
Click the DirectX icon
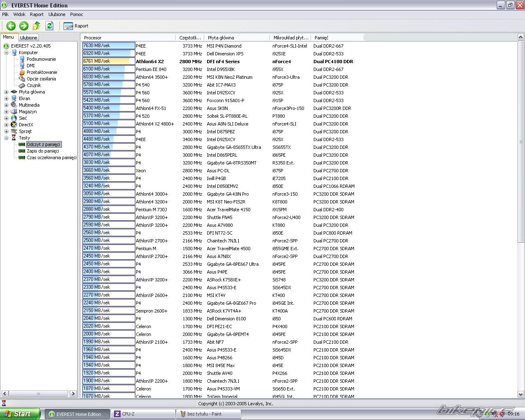point(14,125)
